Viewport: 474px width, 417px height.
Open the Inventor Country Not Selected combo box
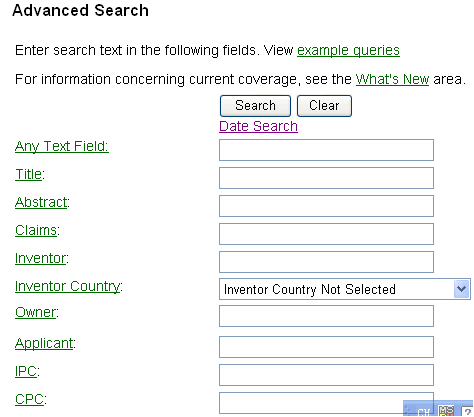345,289
